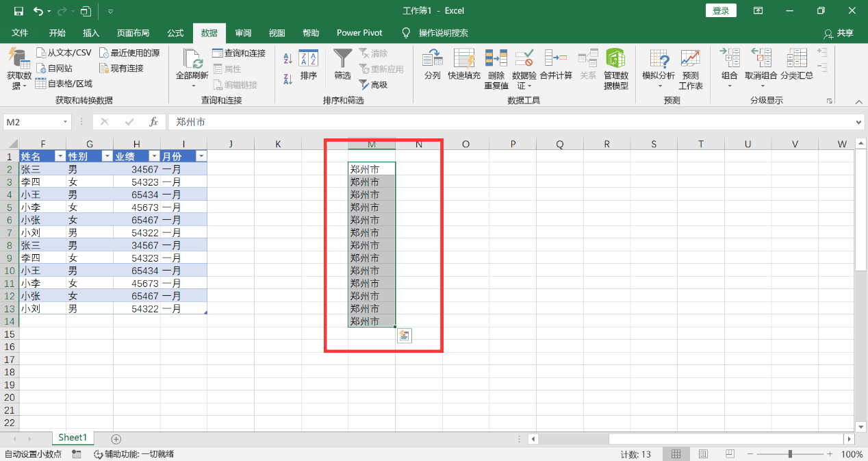Click the Auto Fill Options smart tag
The width and height of the screenshot is (868, 461).
tap(404, 336)
